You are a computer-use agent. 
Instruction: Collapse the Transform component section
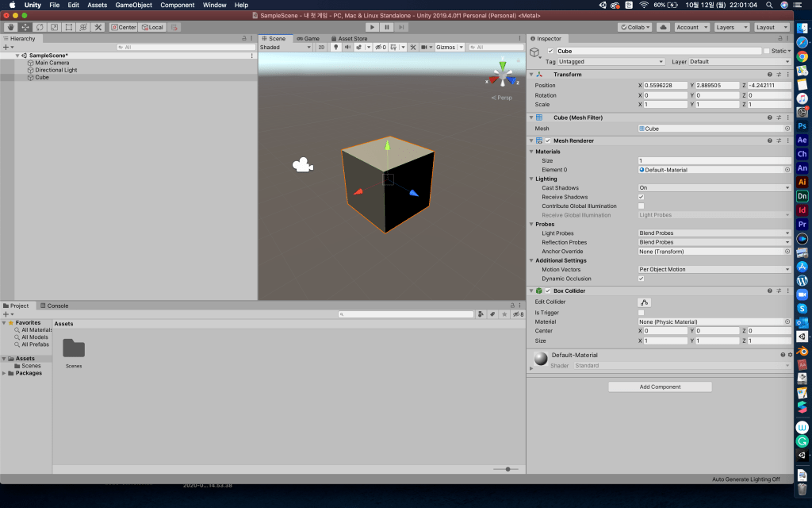[x=531, y=75]
